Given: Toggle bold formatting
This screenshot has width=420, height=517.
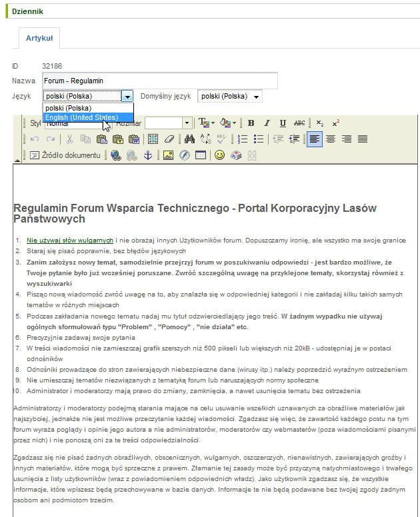Looking at the screenshot, I should [x=251, y=123].
